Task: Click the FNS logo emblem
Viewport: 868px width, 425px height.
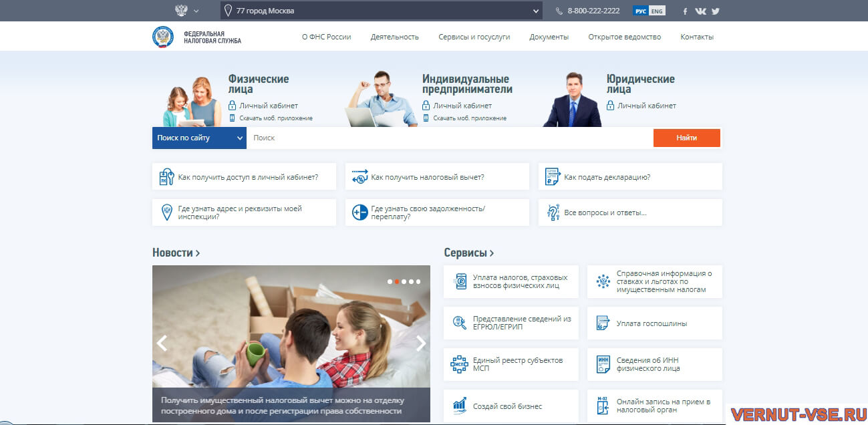Action: [x=162, y=37]
